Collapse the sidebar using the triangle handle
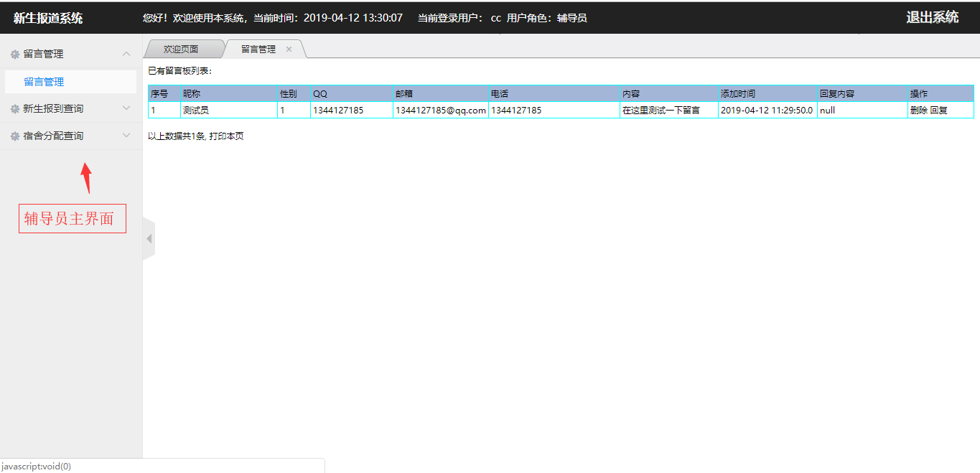This screenshot has width=980, height=473. pyautogui.click(x=149, y=238)
